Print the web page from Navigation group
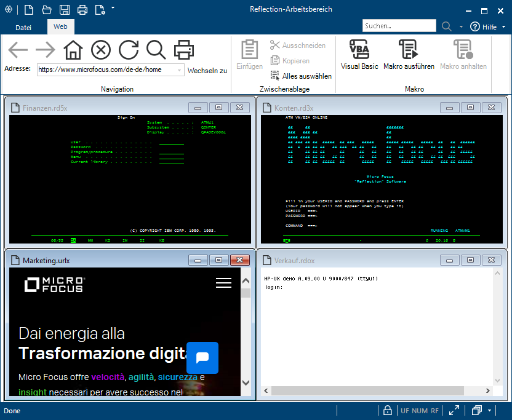Image resolution: width=512 pixels, height=420 pixels. pyautogui.click(x=184, y=50)
